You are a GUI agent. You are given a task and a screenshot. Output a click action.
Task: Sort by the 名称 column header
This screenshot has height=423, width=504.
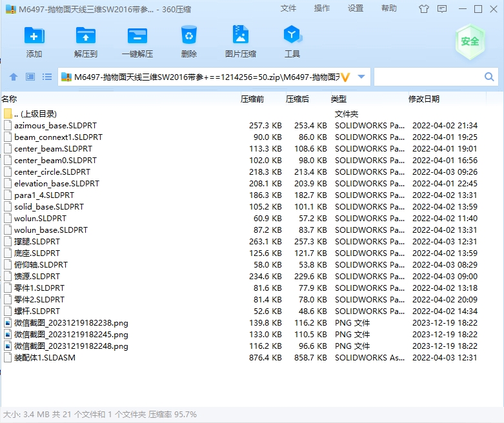tap(9, 99)
